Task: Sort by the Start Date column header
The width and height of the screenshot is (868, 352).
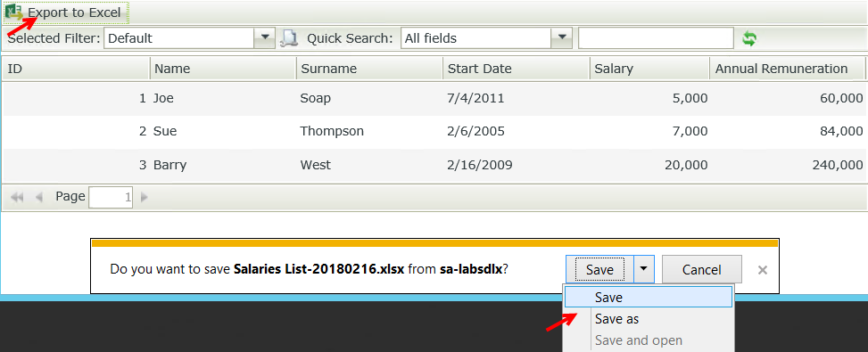Action: pyautogui.click(x=516, y=69)
